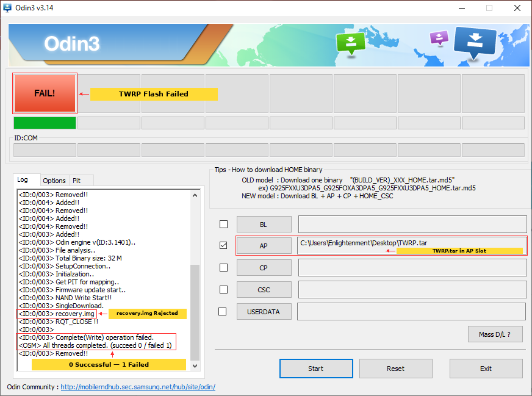Click the green progress bar
Viewport: 532px width, 396px height.
[x=45, y=123]
